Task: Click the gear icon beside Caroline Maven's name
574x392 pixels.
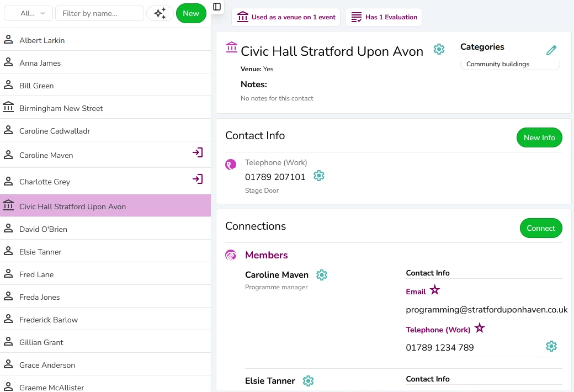Action: [322, 274]
